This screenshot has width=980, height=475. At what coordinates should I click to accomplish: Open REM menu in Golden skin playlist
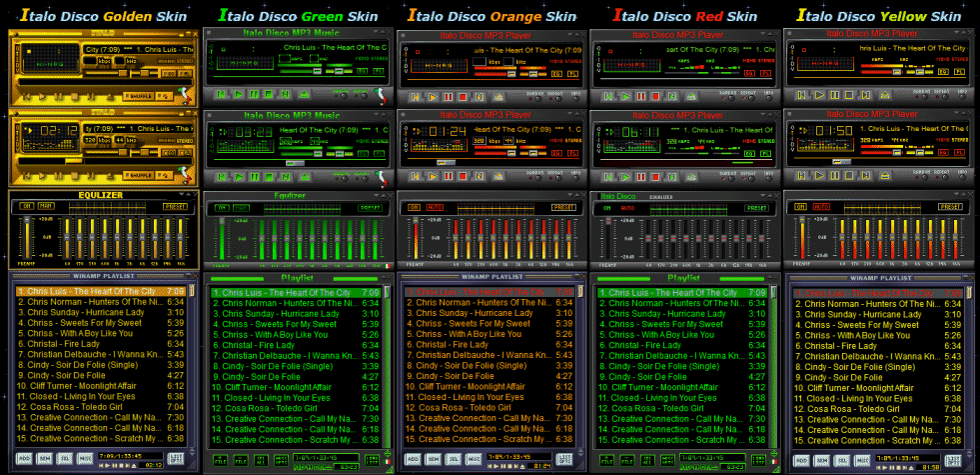click(x=44, y=457)
